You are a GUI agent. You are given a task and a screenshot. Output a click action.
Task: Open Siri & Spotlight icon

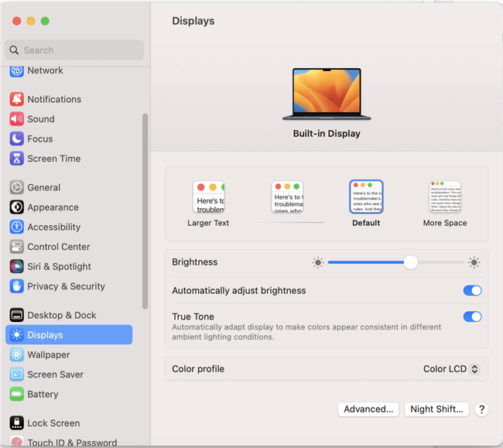(x=16, y=266)
